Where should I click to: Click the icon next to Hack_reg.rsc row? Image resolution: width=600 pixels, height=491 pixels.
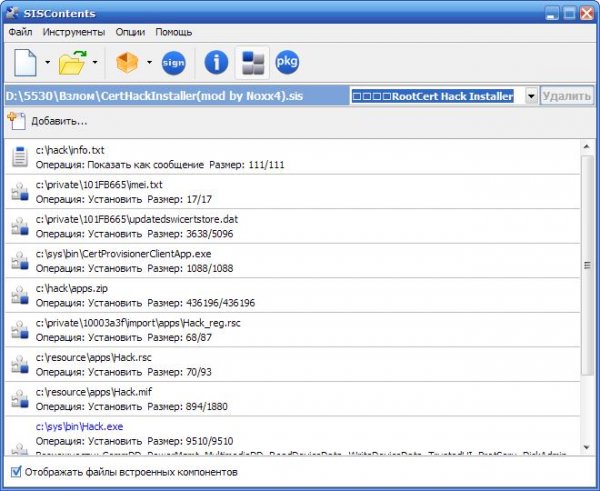pyautogui.click(x=20, y=330)
